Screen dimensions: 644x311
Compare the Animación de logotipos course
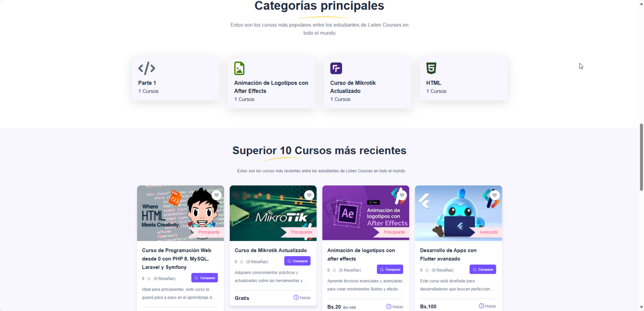click(390, 269)
